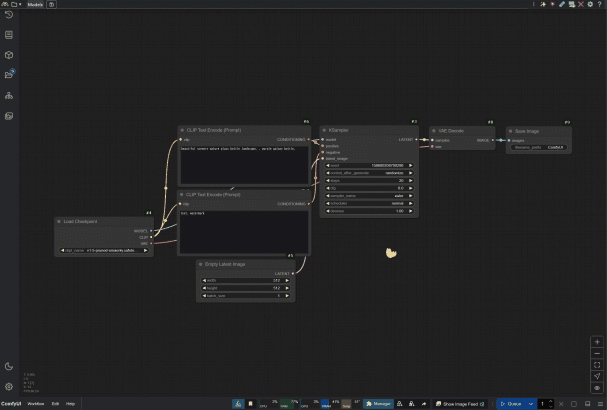This screenshot has height=410, width=607.
Task: Adjust Empty Latent width widget
Action: click(x=245, y=280)
